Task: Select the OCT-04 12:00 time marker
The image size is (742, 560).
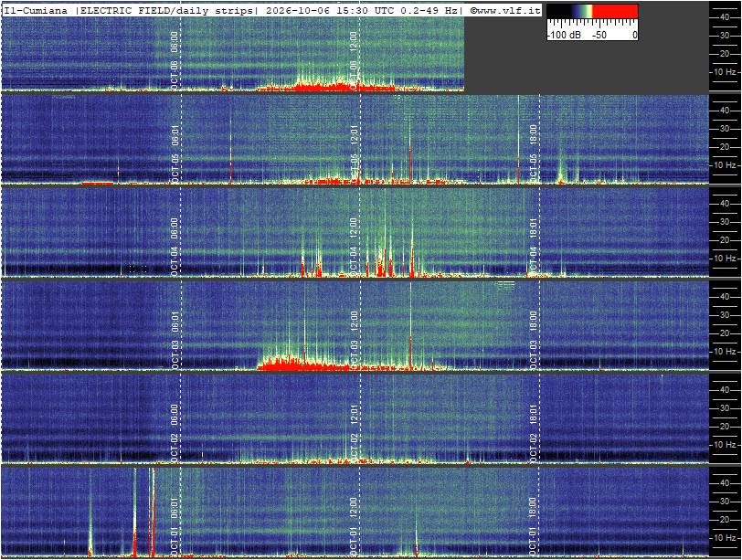Action: click(x=353, y=247)
